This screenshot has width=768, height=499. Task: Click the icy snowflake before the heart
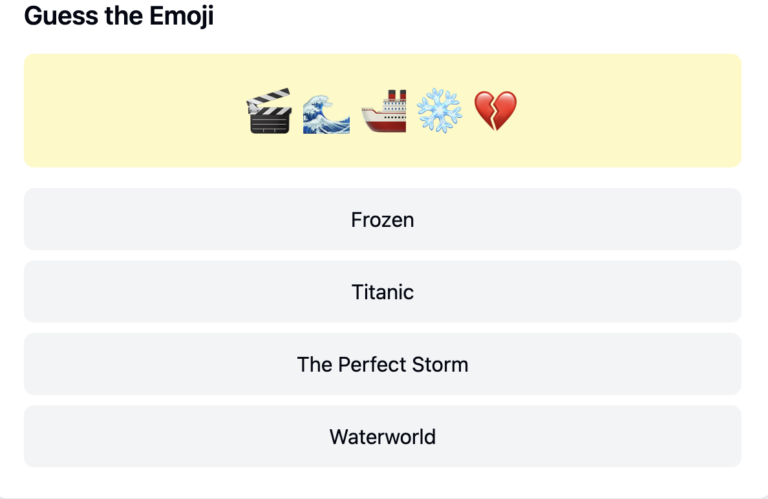coord(439,111)
